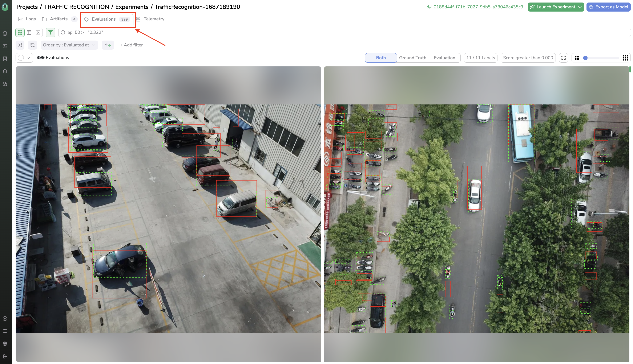Switch to table view icon

click(29, 33)
